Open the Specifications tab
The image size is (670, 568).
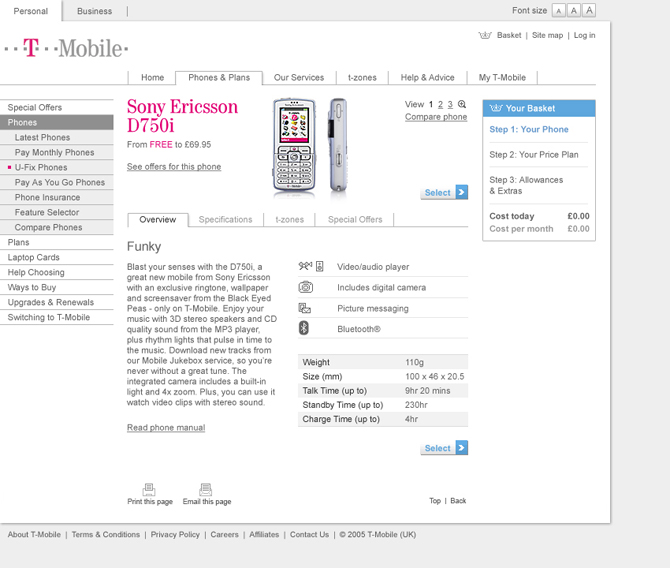225,220
